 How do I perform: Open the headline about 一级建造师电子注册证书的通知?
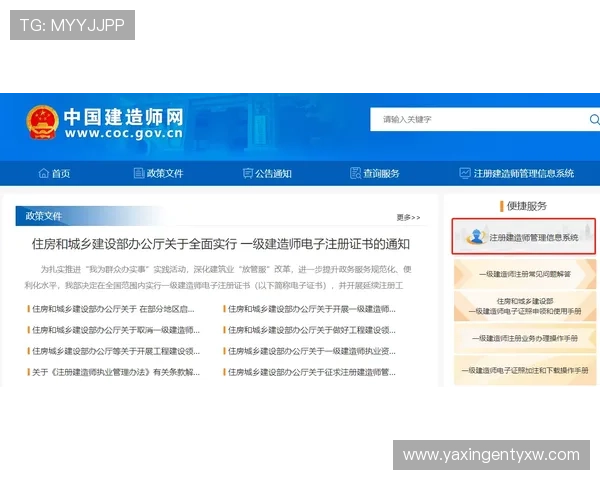click(x=221, y=244)
